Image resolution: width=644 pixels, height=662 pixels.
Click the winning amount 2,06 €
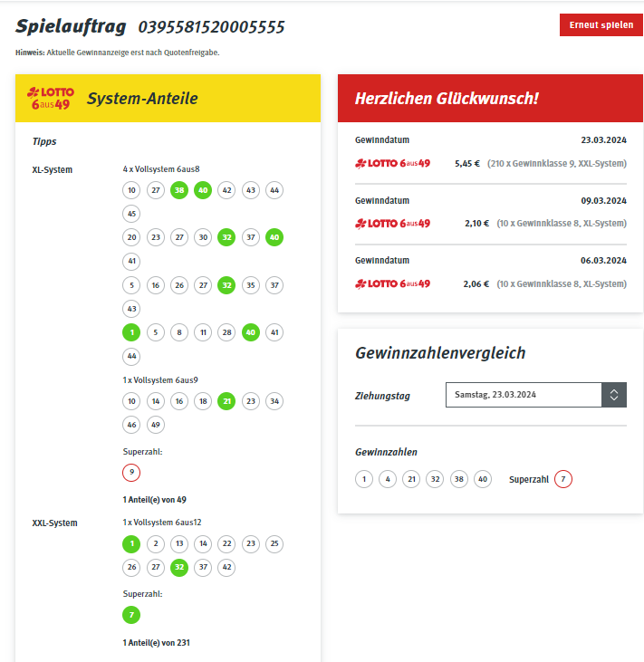(476, 283)
